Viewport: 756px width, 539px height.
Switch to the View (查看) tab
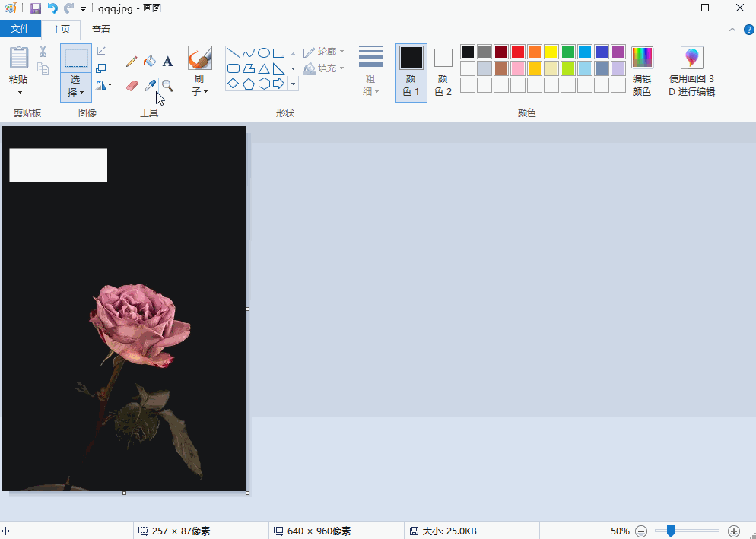101,30
